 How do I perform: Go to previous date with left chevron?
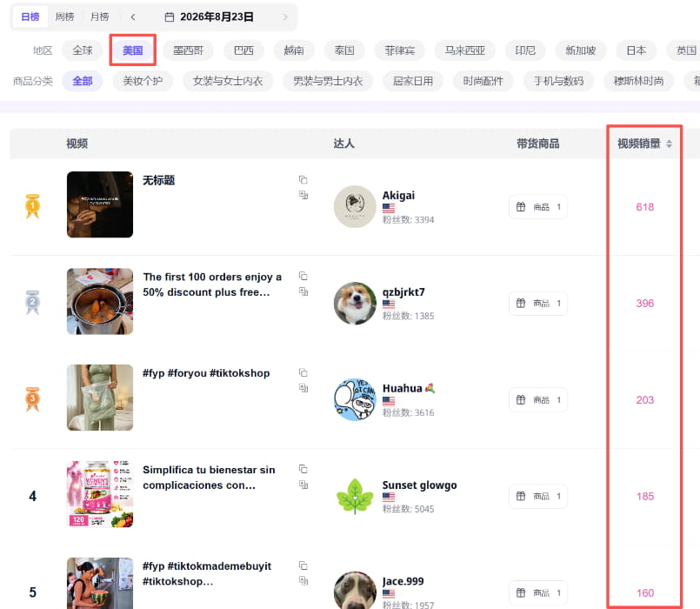[x=133, y=17]
